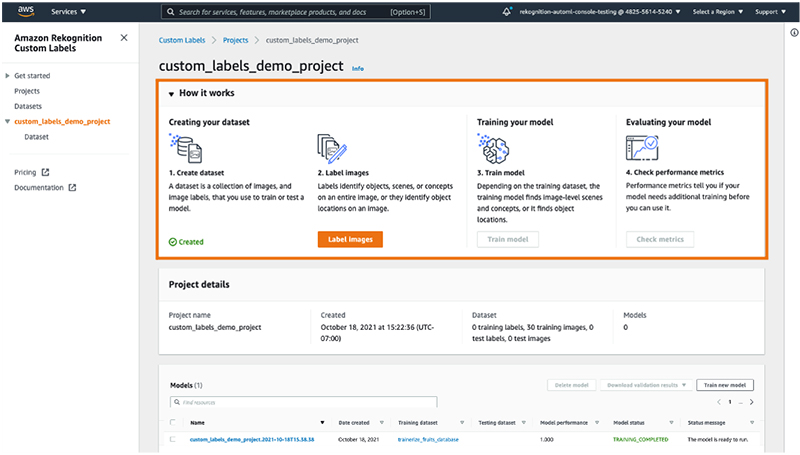Open the notifications bell
Screen dimensions: 800x455
tap(507, 11)
